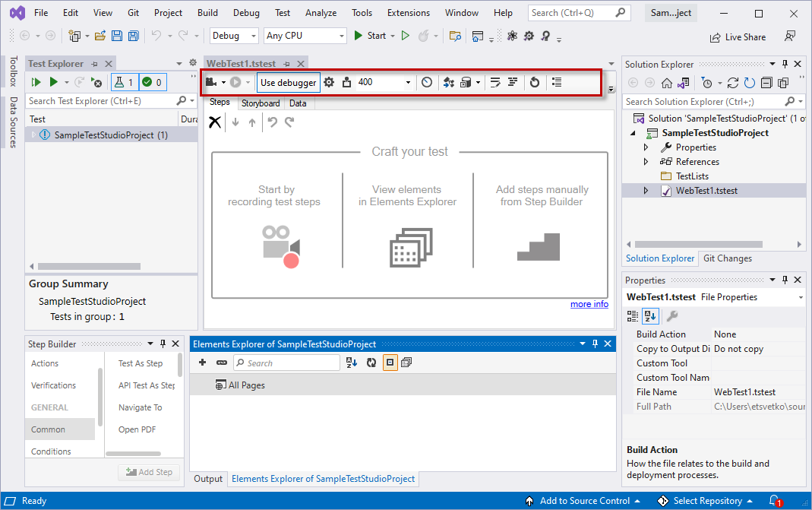Image resolution: width=812 pixels, height=510 pixels.
Task: Click the clock icon in test toolbar
Action: coord(427,82)
